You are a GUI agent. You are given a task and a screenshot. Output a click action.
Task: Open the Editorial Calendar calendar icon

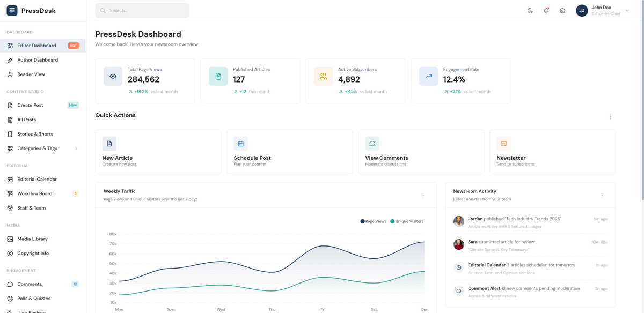(11, 179)
